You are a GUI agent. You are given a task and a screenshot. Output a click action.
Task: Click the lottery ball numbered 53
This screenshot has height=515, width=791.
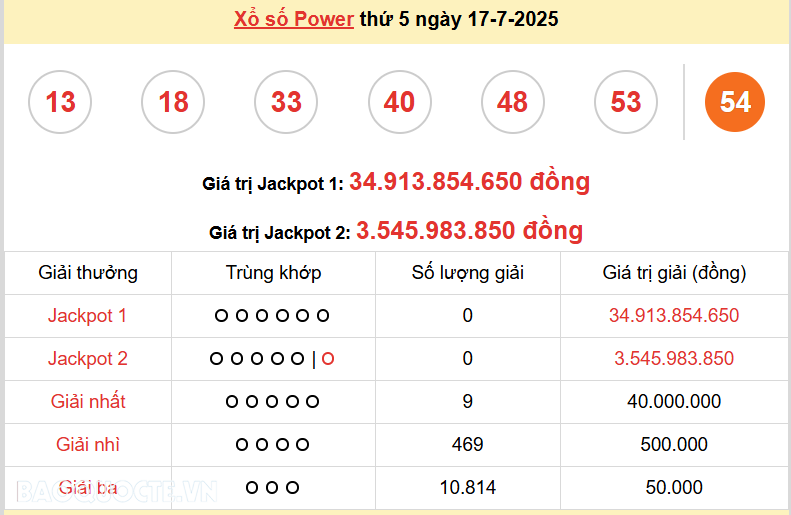626,102
